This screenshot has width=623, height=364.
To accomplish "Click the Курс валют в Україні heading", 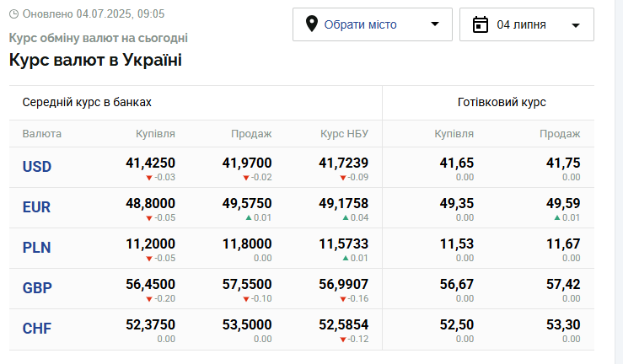I will tap(95, 60).
